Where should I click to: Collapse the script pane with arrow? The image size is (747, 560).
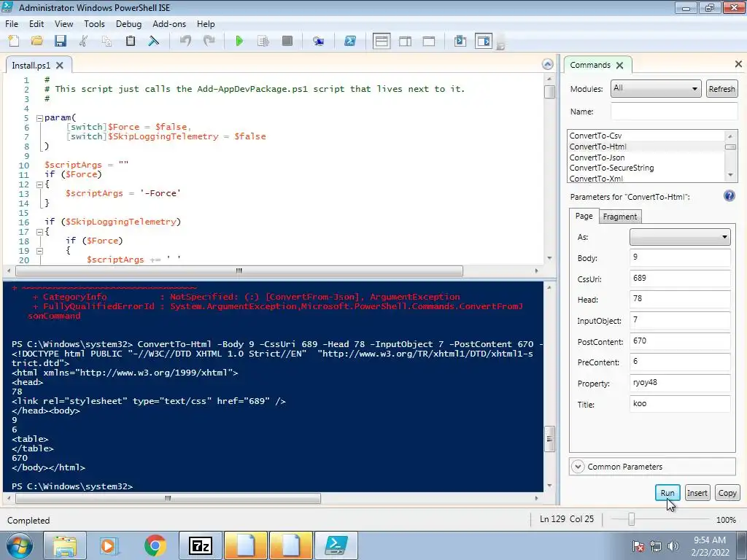[548, 64]
